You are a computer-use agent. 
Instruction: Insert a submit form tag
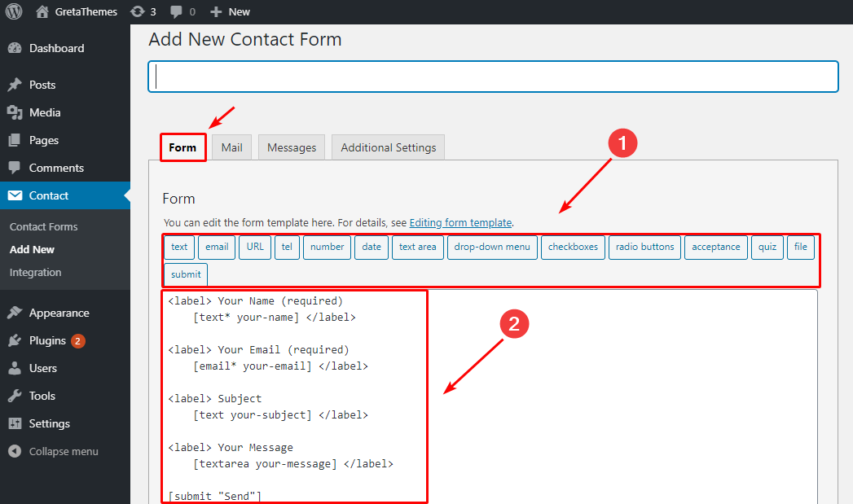point(185,274)
